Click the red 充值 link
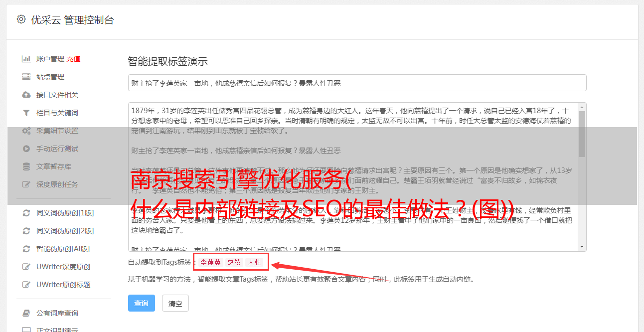This screenshot has width=644, height=332. 73,59
